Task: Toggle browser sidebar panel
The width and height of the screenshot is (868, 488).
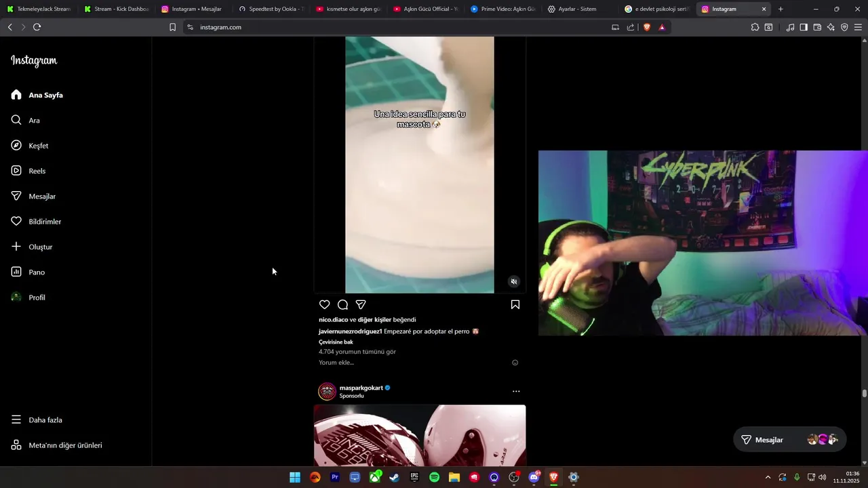Action: pyautogui.click(x=804, y=27)
